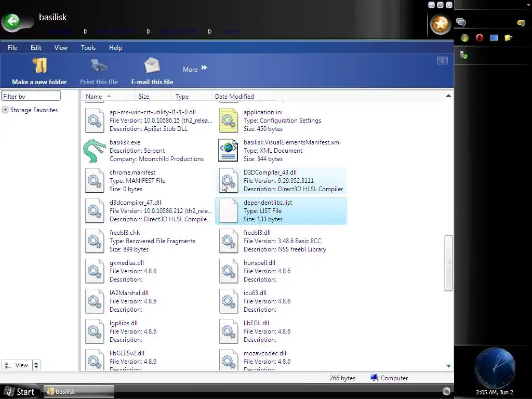The height and width of the screenshot is (399, 532).
Task: Change view with the View stepper arrows
Action: click(x=36, y=365)
